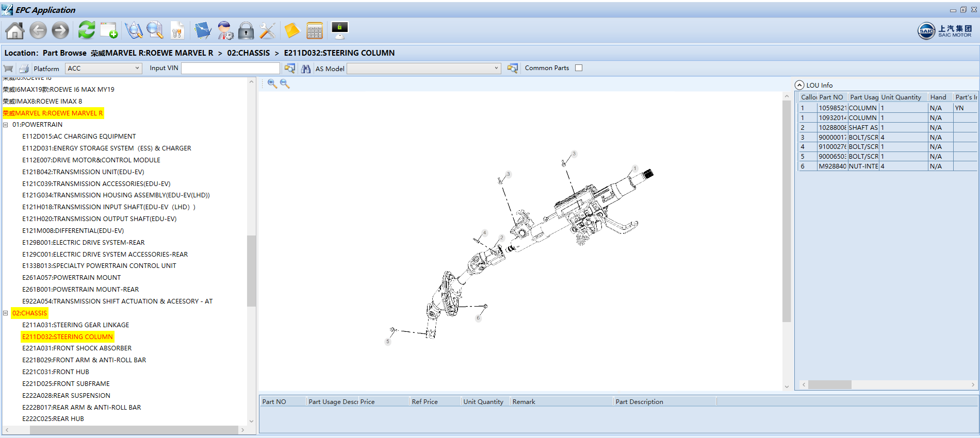Enable the Common Parts checkbox
The height and width of the screenshot is (438, 980).
click(x=579, y=68)
